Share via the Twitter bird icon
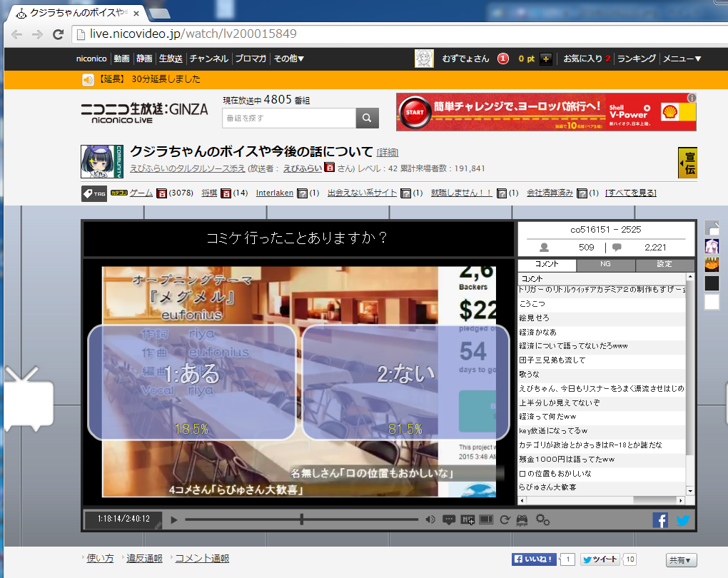728x578 pixels. click(x=682, y=520)
